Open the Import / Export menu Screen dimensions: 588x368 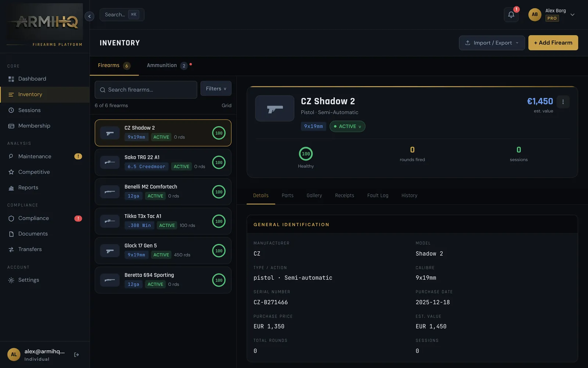[492, 43]
